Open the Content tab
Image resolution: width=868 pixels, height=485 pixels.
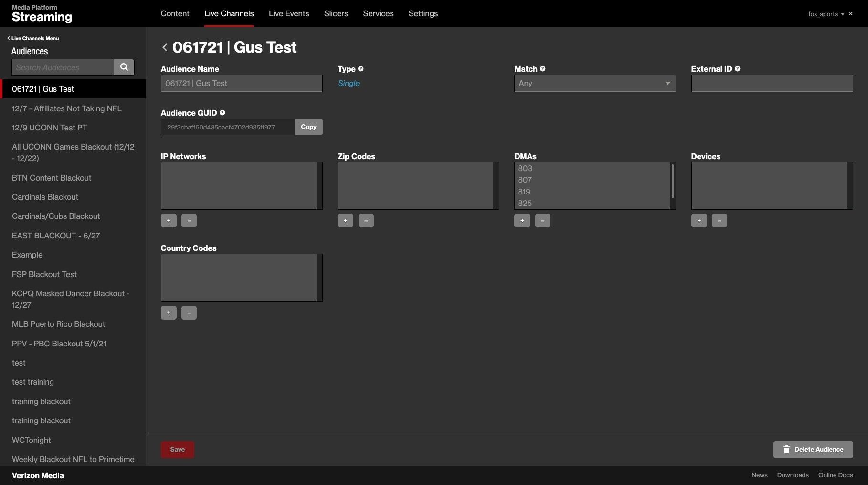point(175,13)
